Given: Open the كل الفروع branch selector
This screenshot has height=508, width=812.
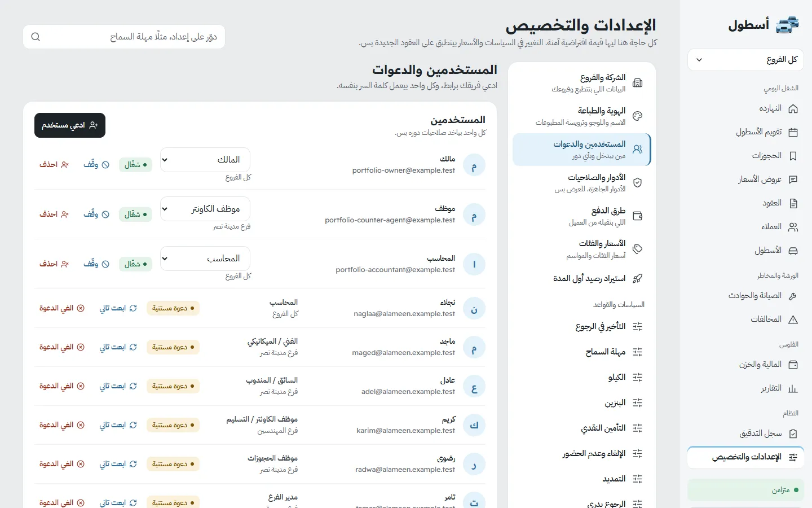Looking at the screenshot, I should (745, 60).
